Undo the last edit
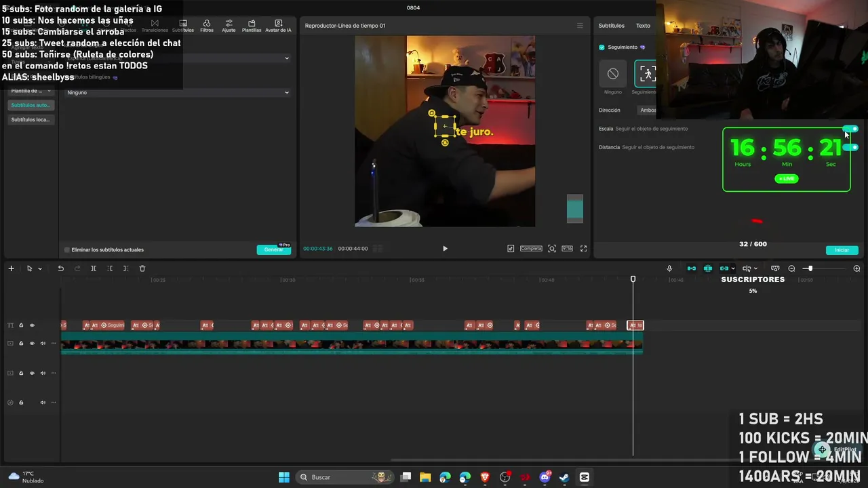The width and height of the screenshot is (868, 488). click(60, 268)
